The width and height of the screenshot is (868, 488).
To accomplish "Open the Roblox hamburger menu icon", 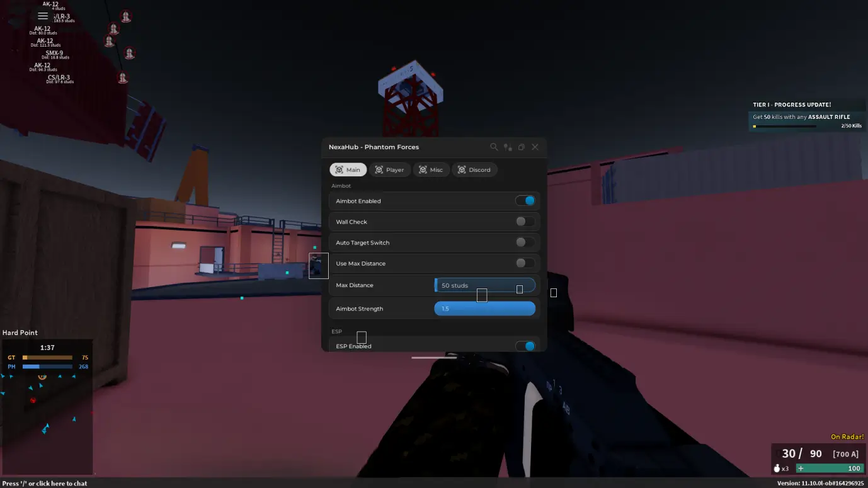I will (43, 16).
